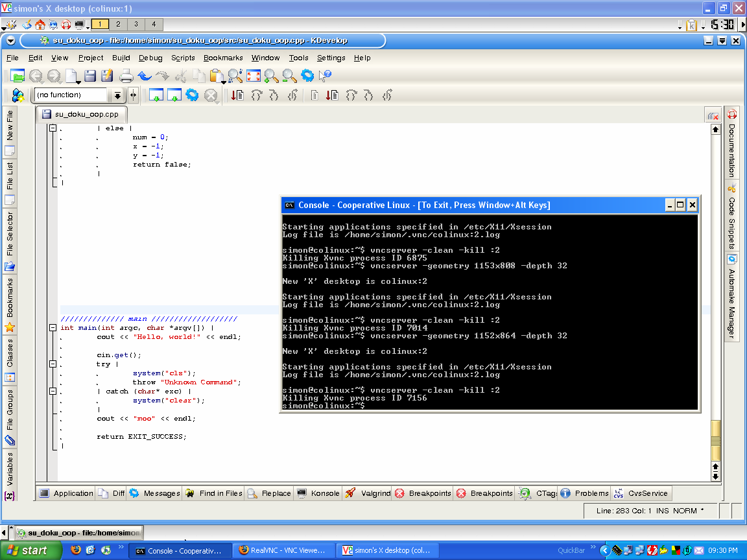The height and width of the screenshot is (560, 747).
Task: Click the Print icon in toolbar
Action: click(126, 76)
